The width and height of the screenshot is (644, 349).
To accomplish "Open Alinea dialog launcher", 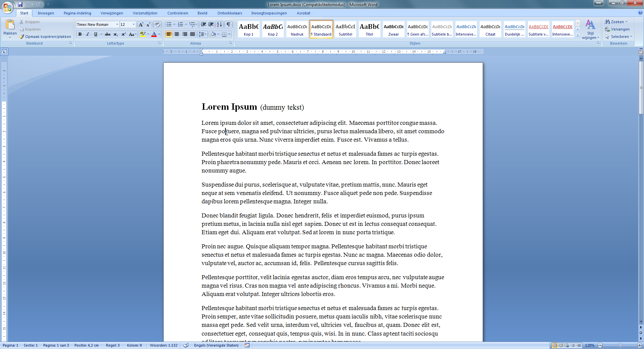I will 231,43.
